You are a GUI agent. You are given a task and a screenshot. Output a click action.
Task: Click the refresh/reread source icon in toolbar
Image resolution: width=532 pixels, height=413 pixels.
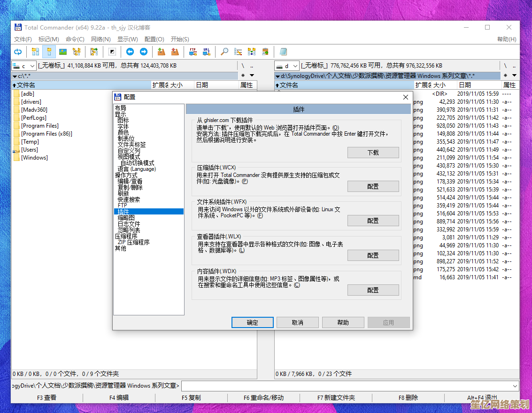point(18,52)
